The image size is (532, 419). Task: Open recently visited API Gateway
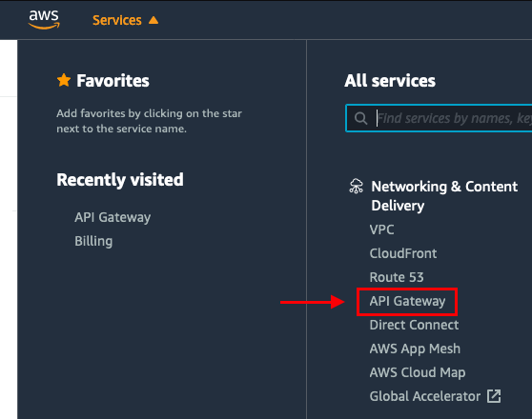(113, 217)
